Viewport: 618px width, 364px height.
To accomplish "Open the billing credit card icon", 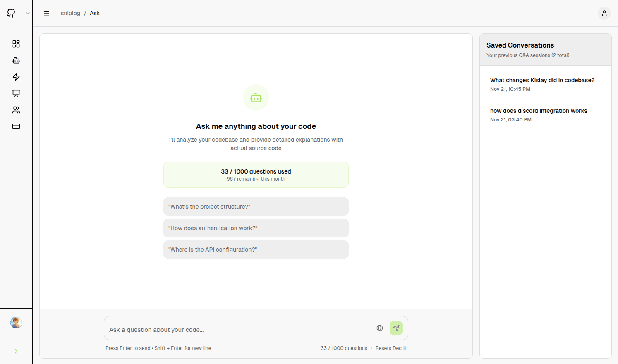I will pyautogui.click(x=16, y=126).
